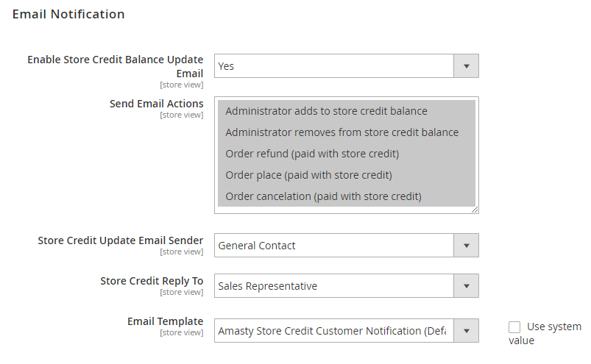Click the Store Credit Update Email Sender arrow button
Viewport: 591px width, 364px height.
tap(466, 246)
